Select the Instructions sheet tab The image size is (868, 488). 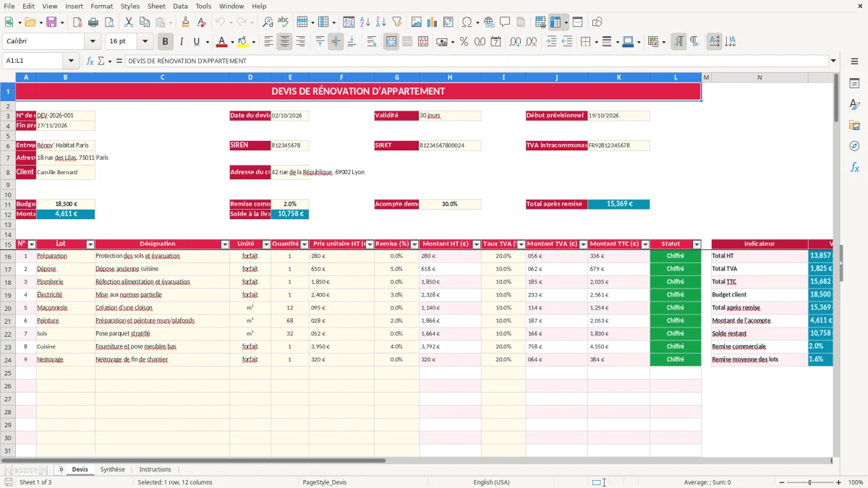[x=155, y=469]
